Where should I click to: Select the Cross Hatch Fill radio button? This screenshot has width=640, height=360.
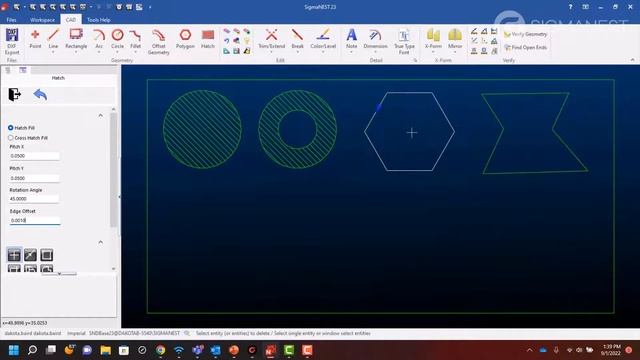point(11,138)
